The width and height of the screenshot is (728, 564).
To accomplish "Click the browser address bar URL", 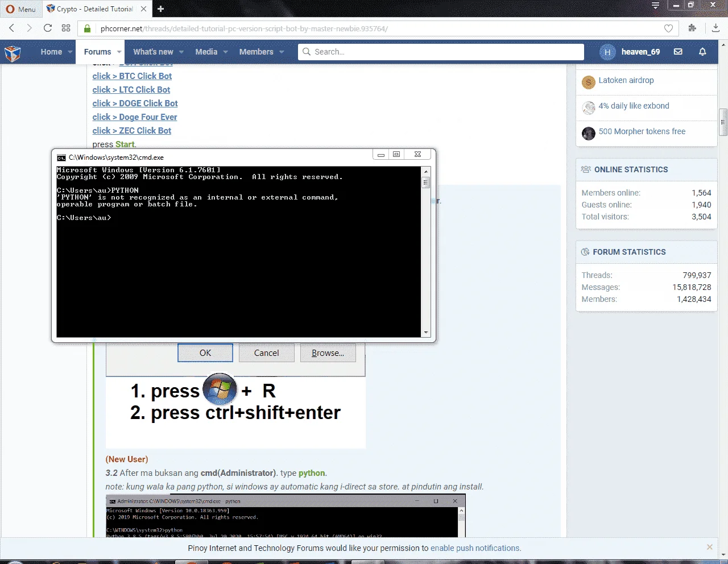I will tap(244, 28).
